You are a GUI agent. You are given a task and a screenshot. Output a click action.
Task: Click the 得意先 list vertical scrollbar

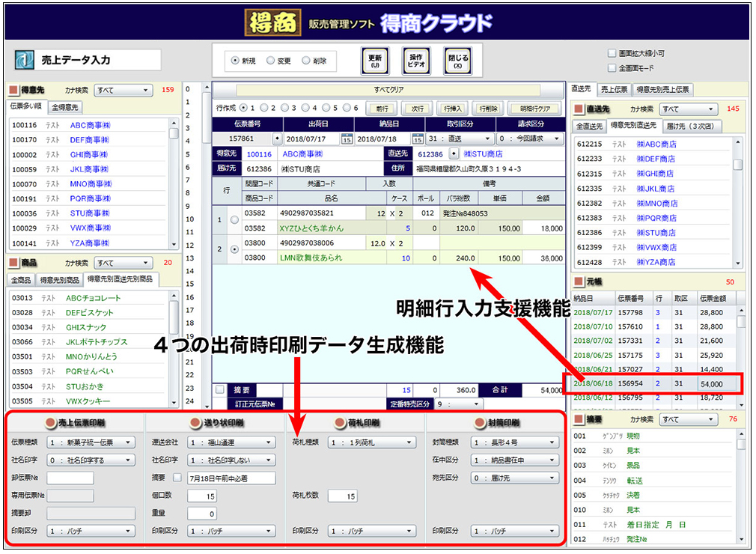click(x=174, y=183)
